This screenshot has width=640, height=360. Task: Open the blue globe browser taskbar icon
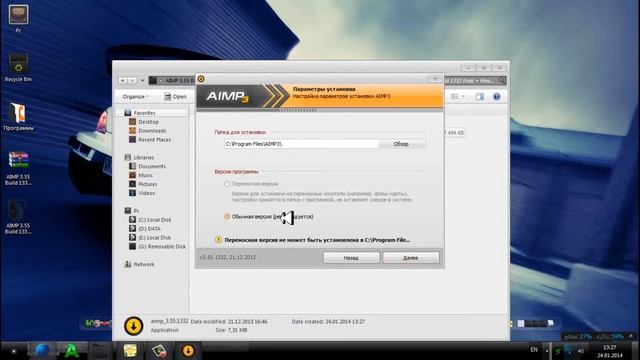tap(42, 351)
